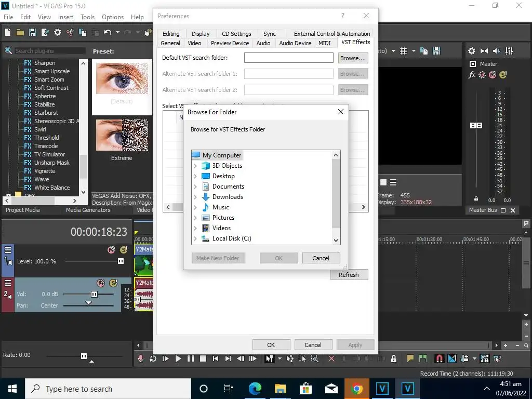Switch to Media Generators tab

pos(88,210)
